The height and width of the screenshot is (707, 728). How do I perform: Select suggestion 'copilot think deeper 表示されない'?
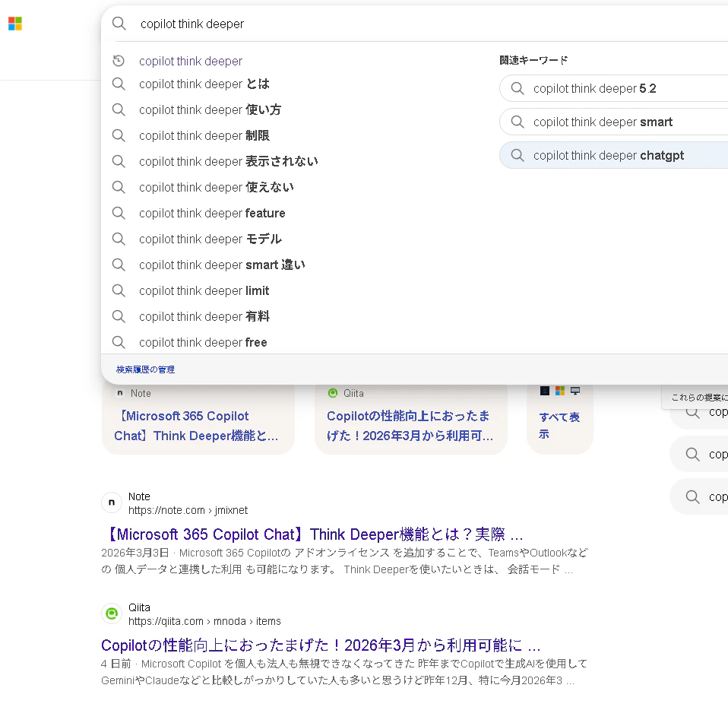pyautogui.click(x=229, y=161)
